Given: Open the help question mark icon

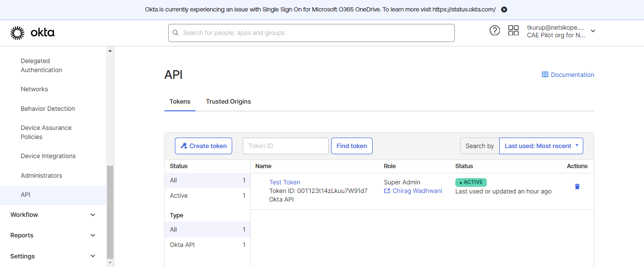Looking at the screenshot, I should pyautogui.click(x=495, y=31).
